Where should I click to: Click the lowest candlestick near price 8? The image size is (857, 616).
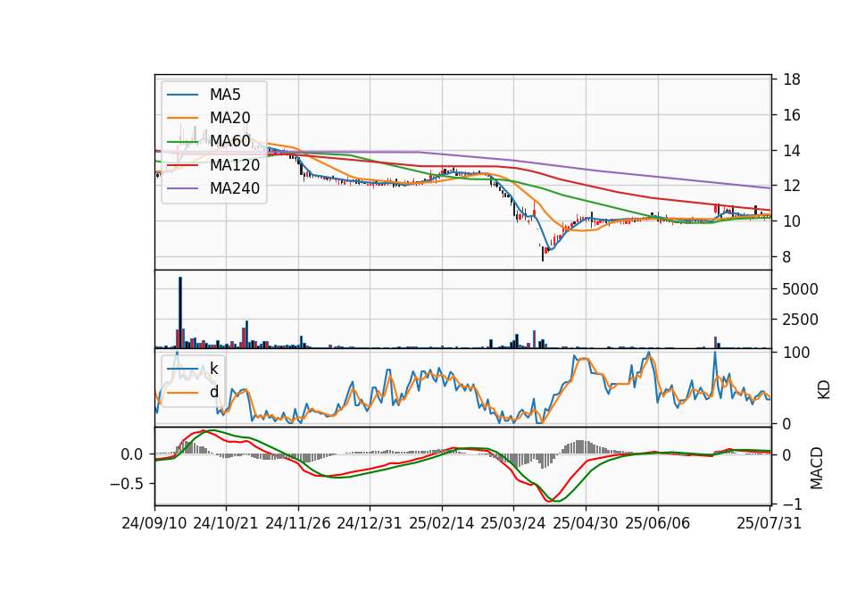click(x=543, y=254)
